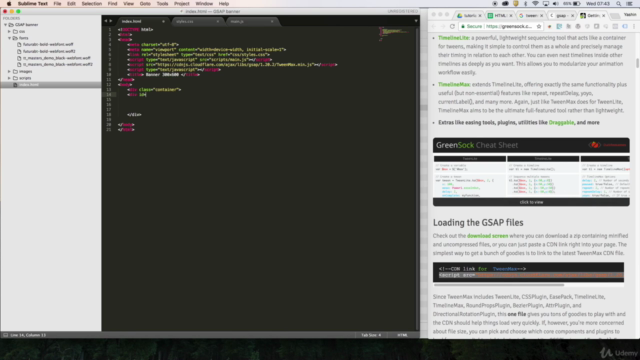Close the main.js tab
The width and height of the screenshot is (640, 360).
pos(272,21)
